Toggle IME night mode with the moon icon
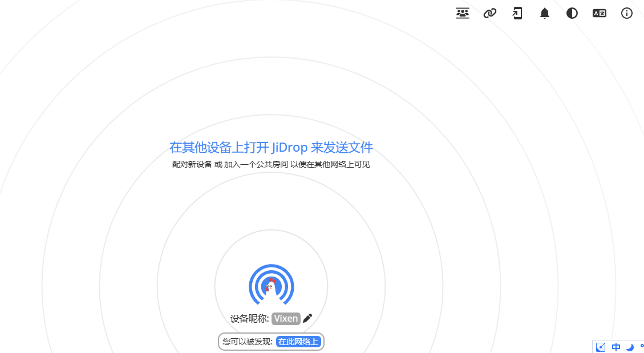644x353 pixels. [629, 347]
